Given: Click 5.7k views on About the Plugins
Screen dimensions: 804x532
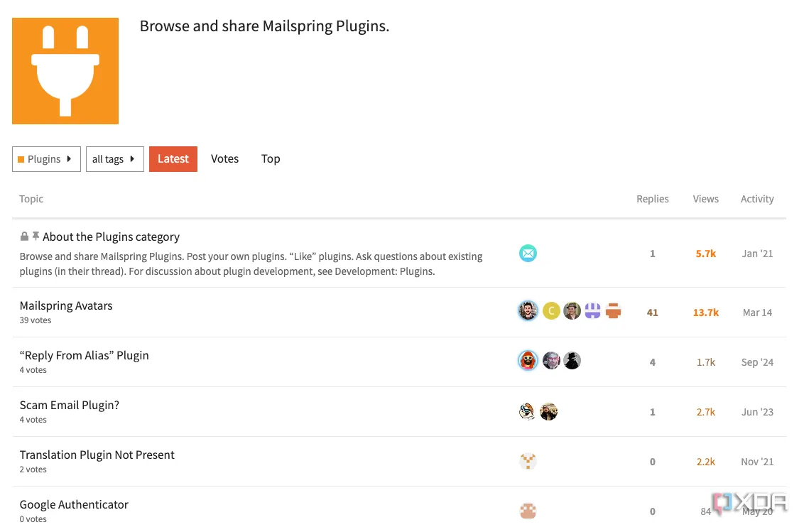Looking at the screenshot, I should click(705, 254).
